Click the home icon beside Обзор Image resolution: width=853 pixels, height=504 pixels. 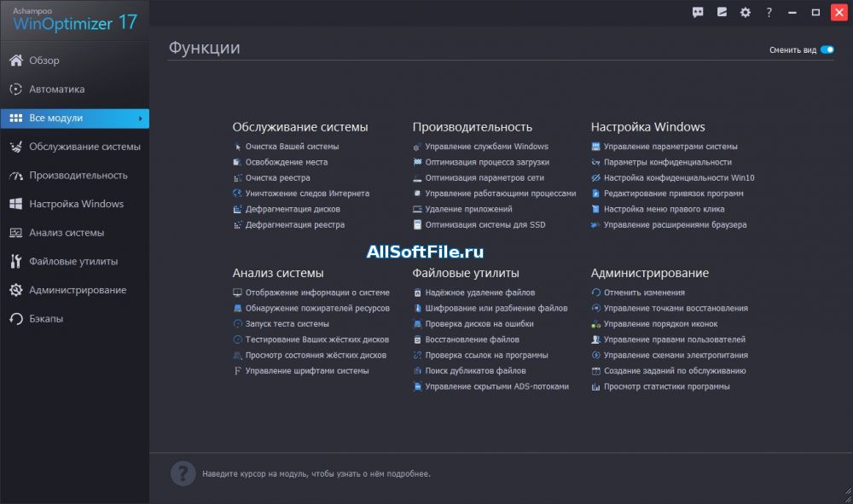point(15,61)
